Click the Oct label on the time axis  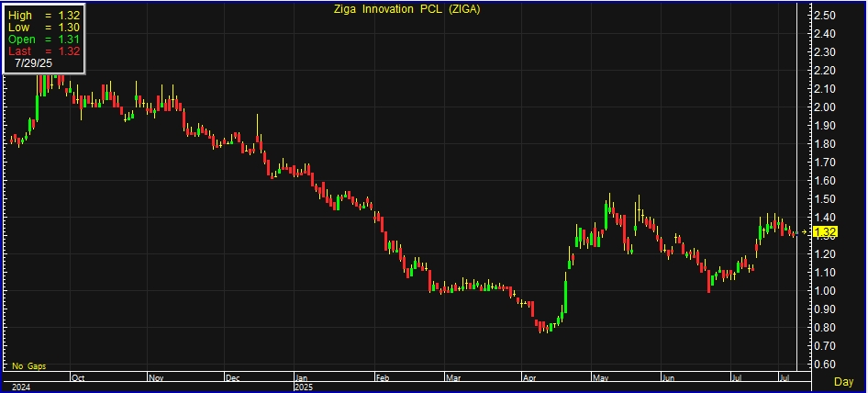point(79,378)
